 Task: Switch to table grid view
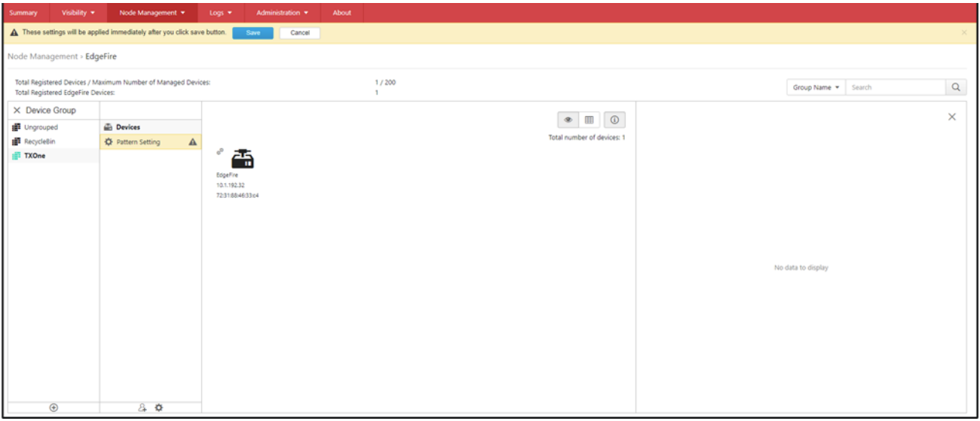pos(589,120)
